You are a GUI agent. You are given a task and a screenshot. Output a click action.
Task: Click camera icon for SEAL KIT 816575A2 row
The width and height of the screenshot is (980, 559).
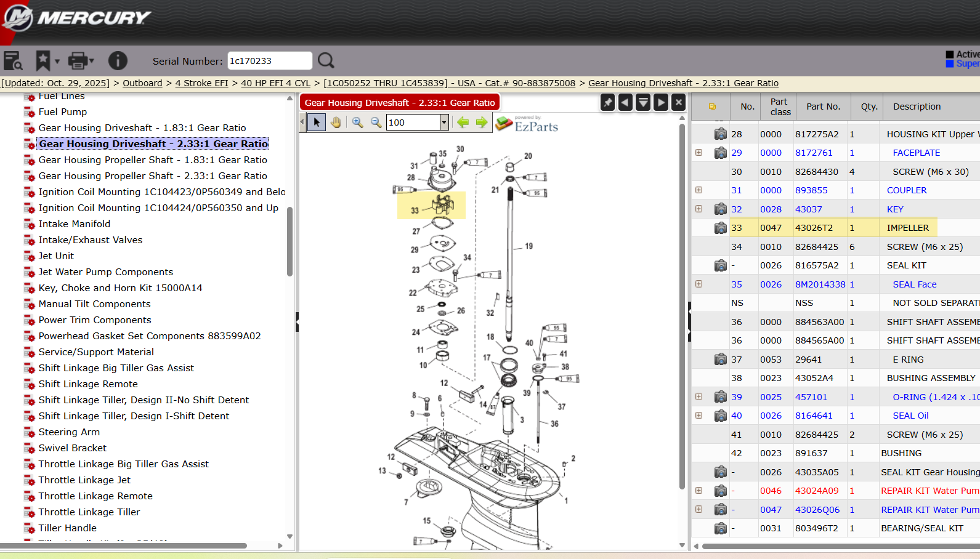(720, 265)
